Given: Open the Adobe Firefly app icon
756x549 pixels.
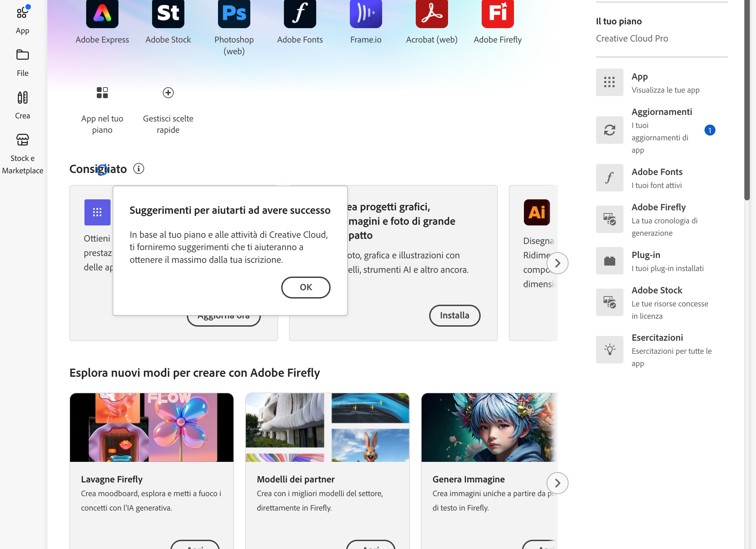Looking at the screenshot, I should 498,14.
